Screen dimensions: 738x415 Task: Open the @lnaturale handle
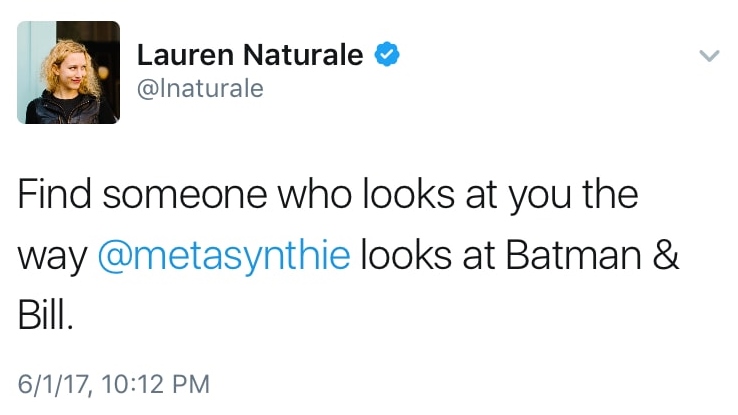199,89
